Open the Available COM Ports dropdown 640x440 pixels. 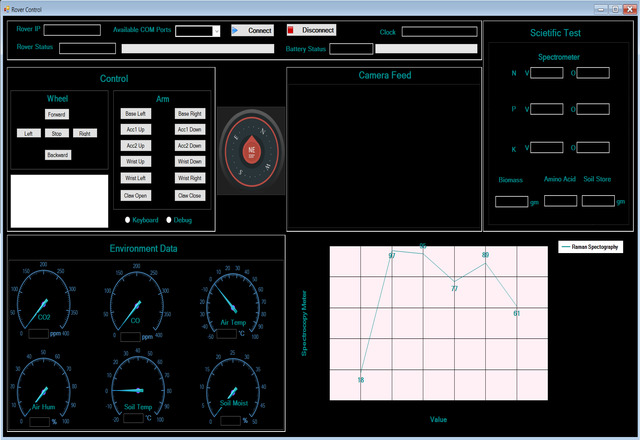click(x=216, y=31)
